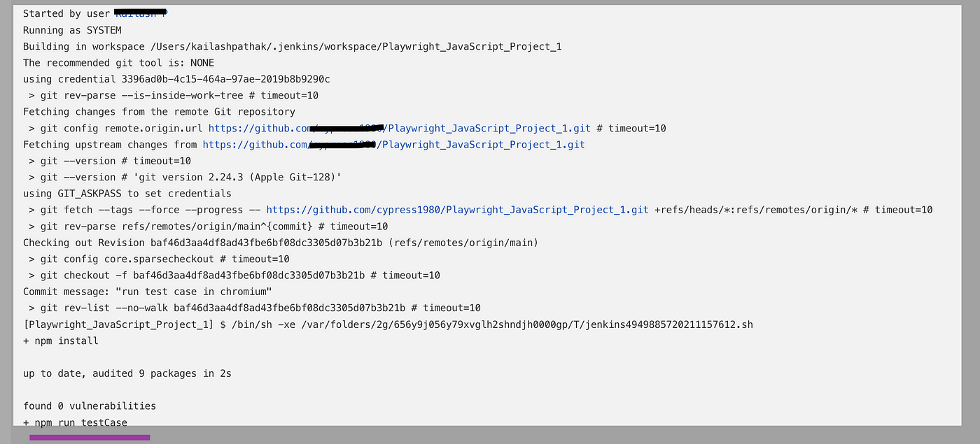Click the found 0 vulnerabilities line

coord(90,406)
